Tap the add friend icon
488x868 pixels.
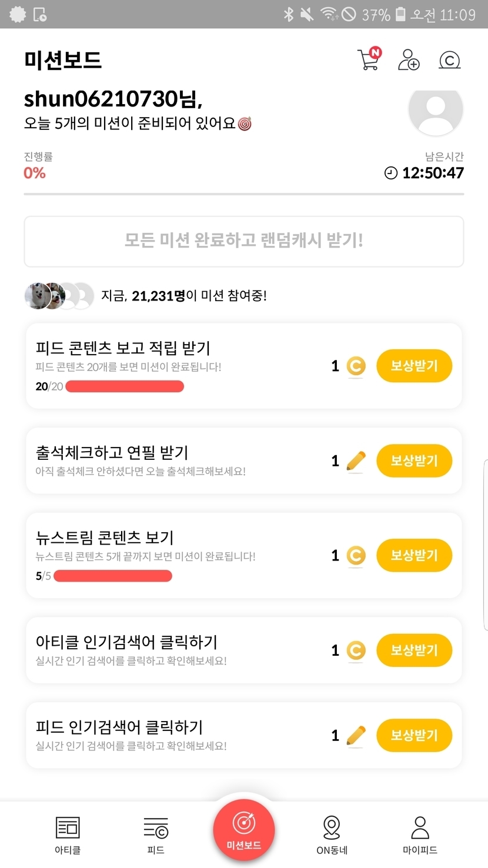409,59
